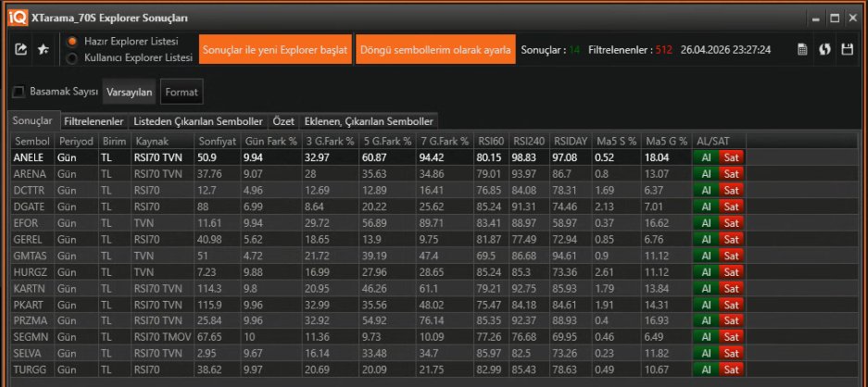868x387 pixels.
Task: Click the Varsayılan button
Action: 129,92
